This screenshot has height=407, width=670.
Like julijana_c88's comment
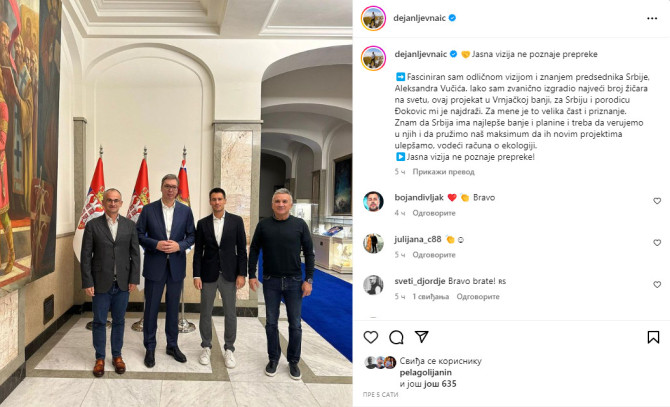657,243
